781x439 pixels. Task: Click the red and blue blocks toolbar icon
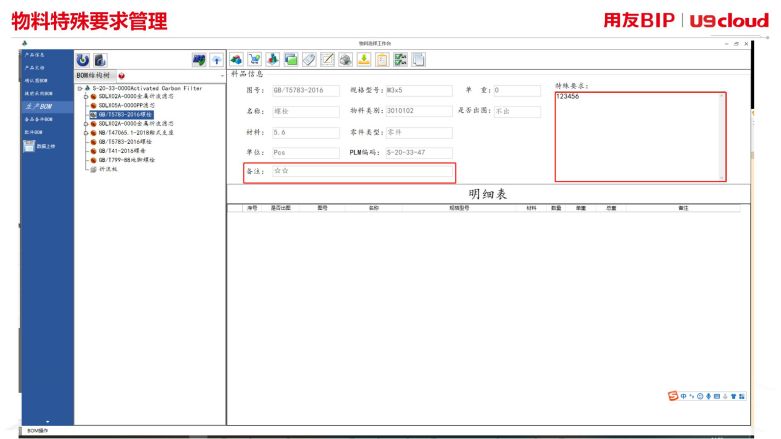(272, 60)
